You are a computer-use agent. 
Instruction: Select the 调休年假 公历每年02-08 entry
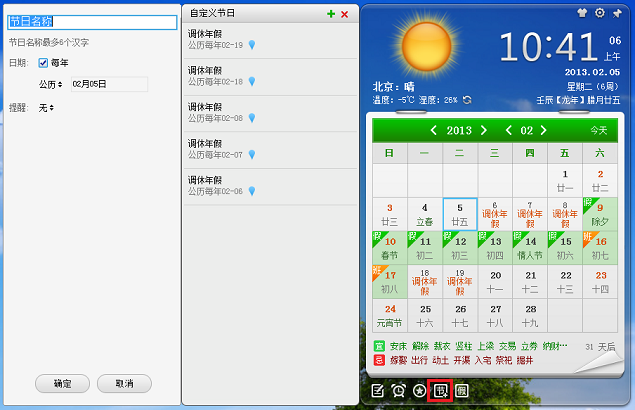coord(270,113)
